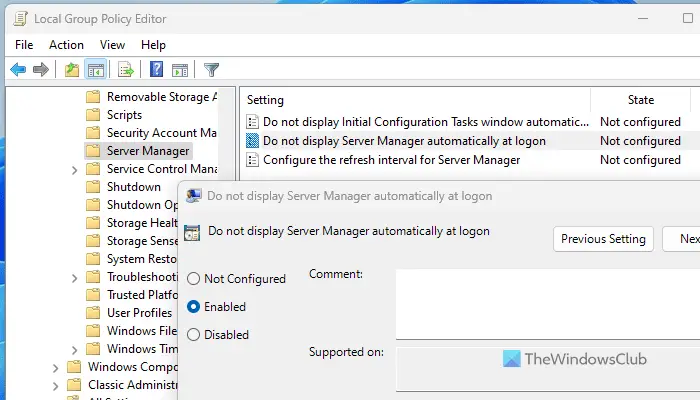Open Help via the question mark icon
Image resolution: width=700 pixels, height=400 pixels.
point(156,69)
